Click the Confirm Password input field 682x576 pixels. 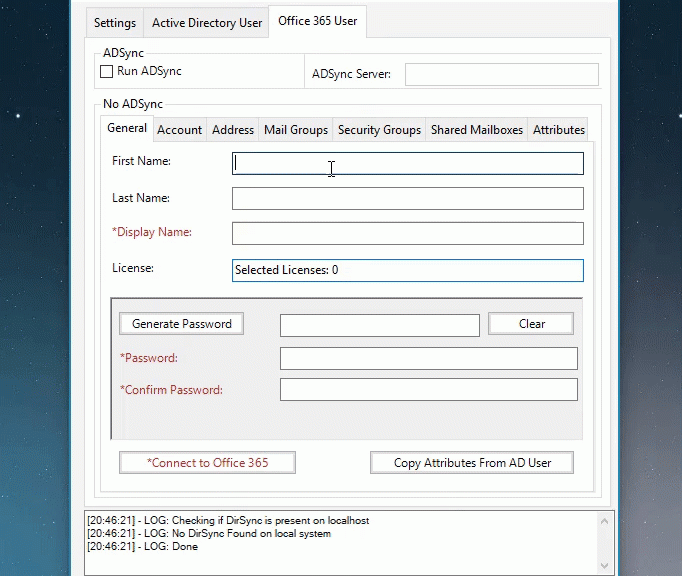[x=429, y=389]
